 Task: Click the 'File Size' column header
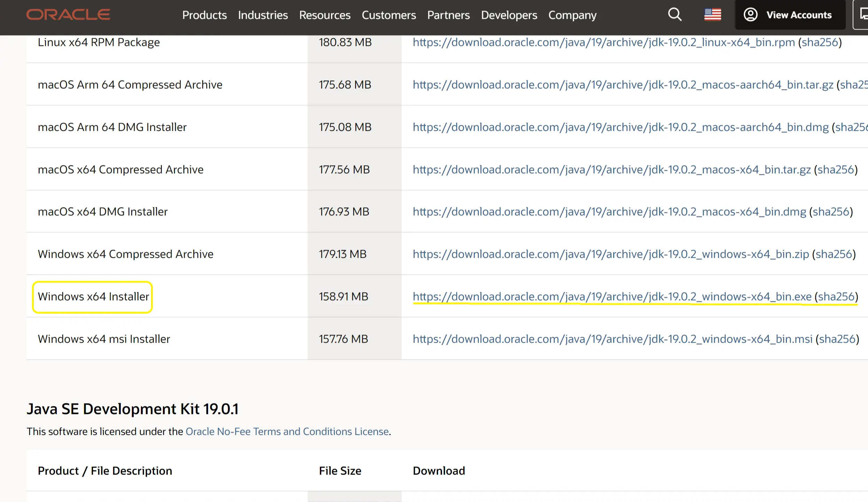[x=340, y=471]
